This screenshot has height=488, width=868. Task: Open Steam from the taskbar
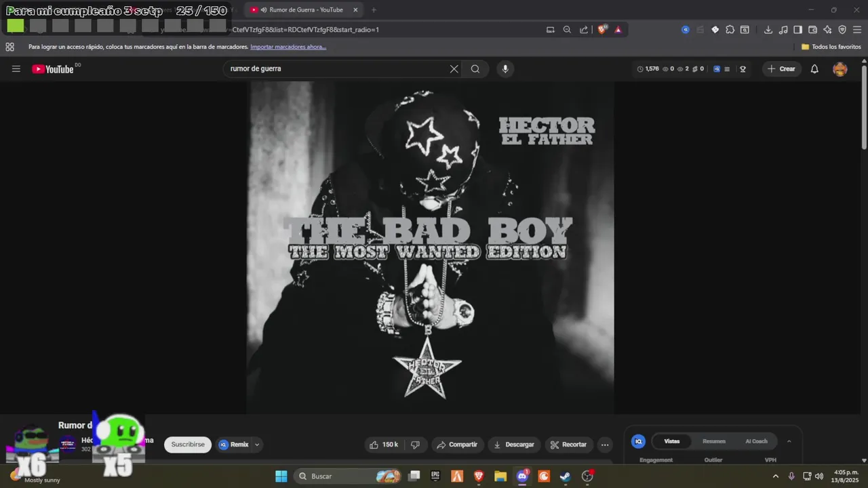(566, 476)
